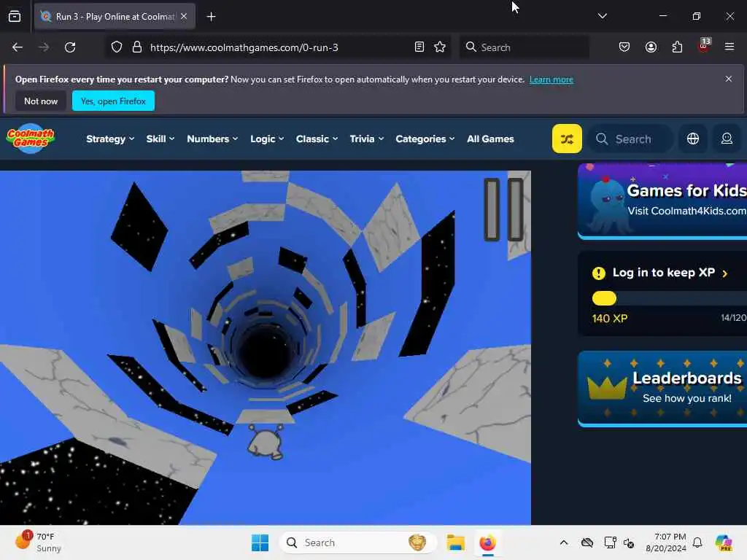
Task: Open the Extensions puzzle icon
Action: (677, 47)
